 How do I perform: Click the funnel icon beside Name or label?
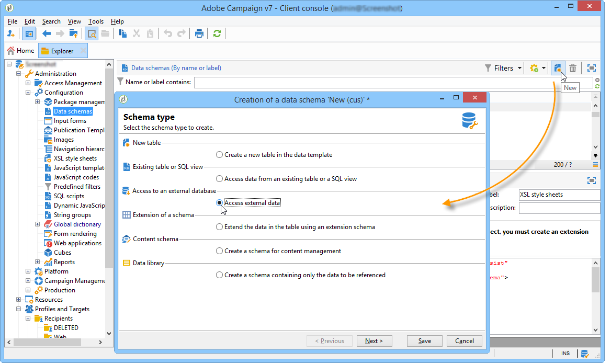(x=120, y=82)
